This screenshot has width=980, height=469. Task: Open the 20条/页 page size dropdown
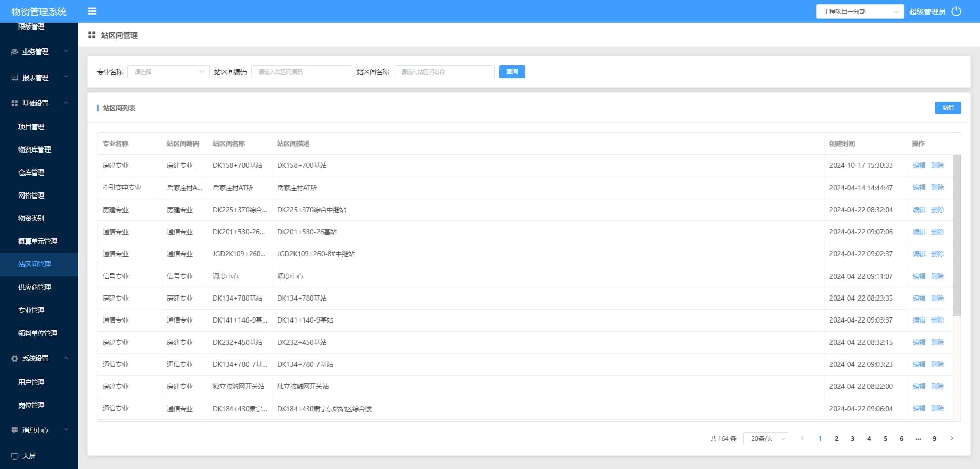tap(766, 439)
